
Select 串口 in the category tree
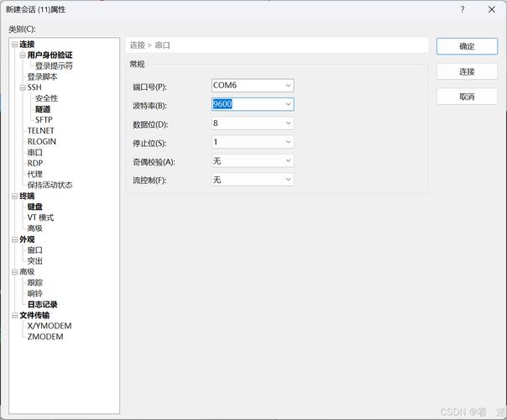tap(35, 152)
